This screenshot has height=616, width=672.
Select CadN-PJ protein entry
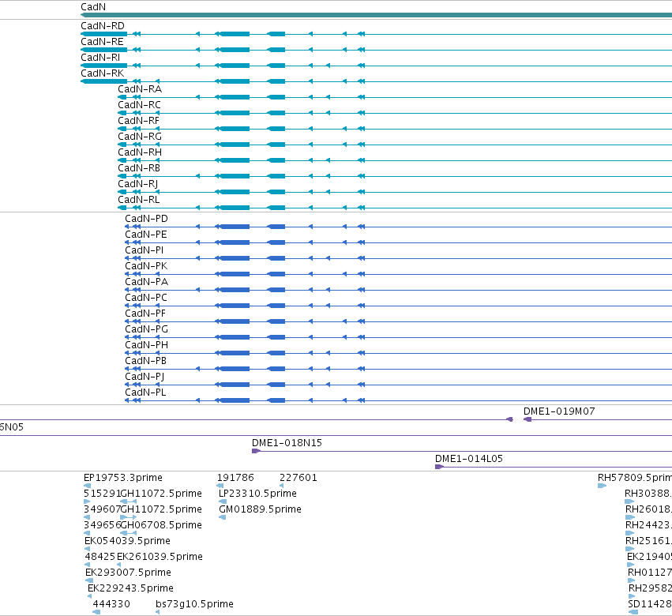pyautogui.click(x=145, y=377)
